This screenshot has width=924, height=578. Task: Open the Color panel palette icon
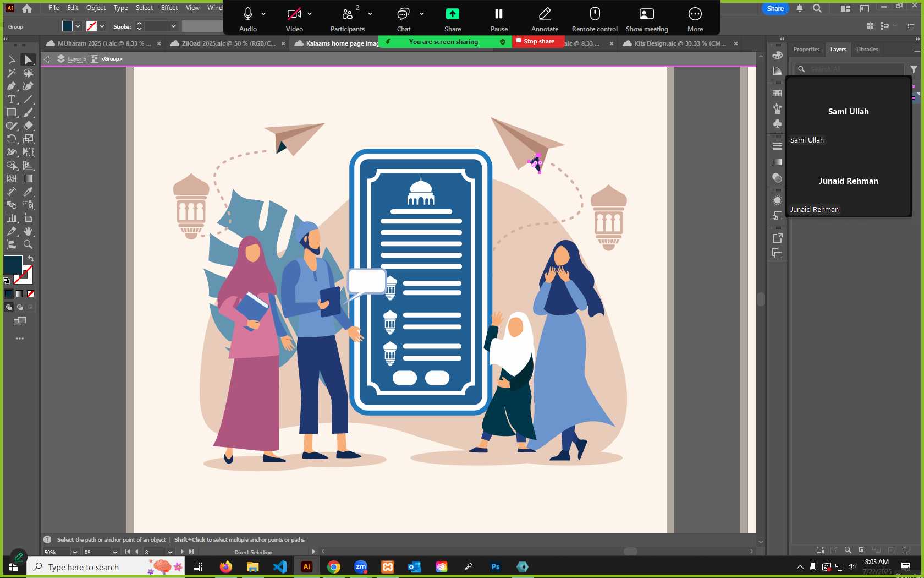777,54
